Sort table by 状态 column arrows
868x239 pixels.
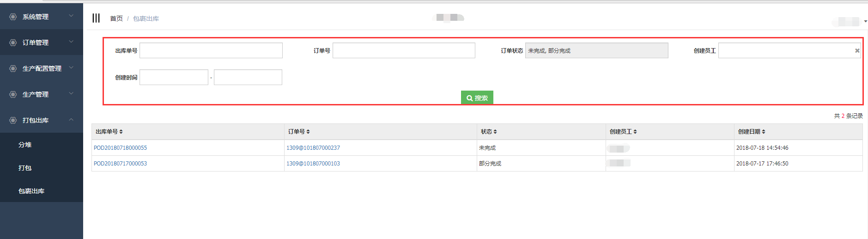click(495, 132)
